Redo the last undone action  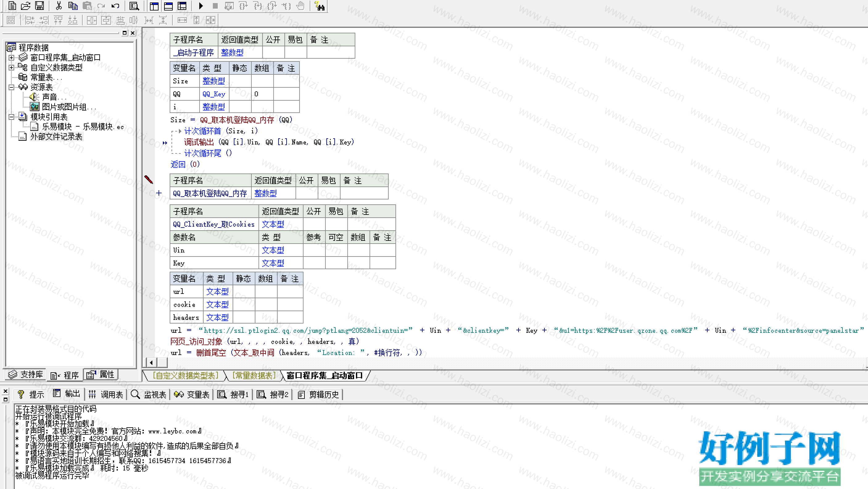pyautogui.click(x=101, y=6)
